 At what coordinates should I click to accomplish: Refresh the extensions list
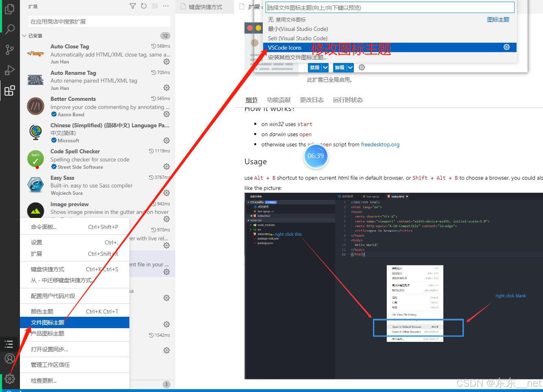144,6
